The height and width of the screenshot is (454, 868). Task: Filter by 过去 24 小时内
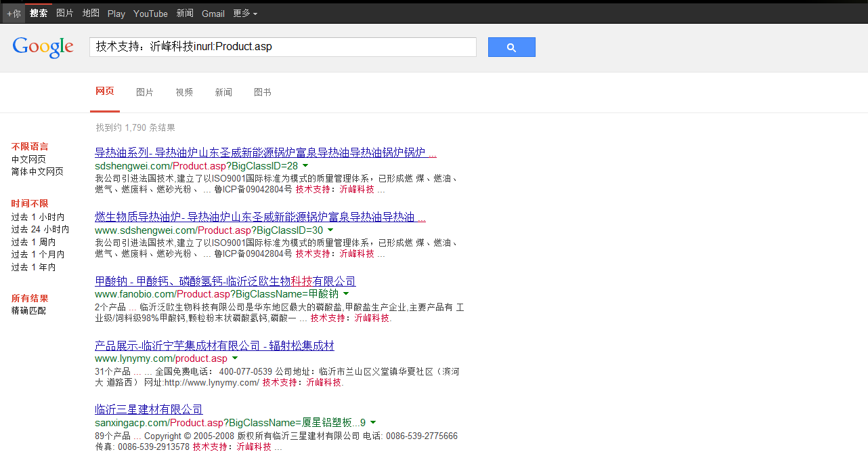coord(40,230)
